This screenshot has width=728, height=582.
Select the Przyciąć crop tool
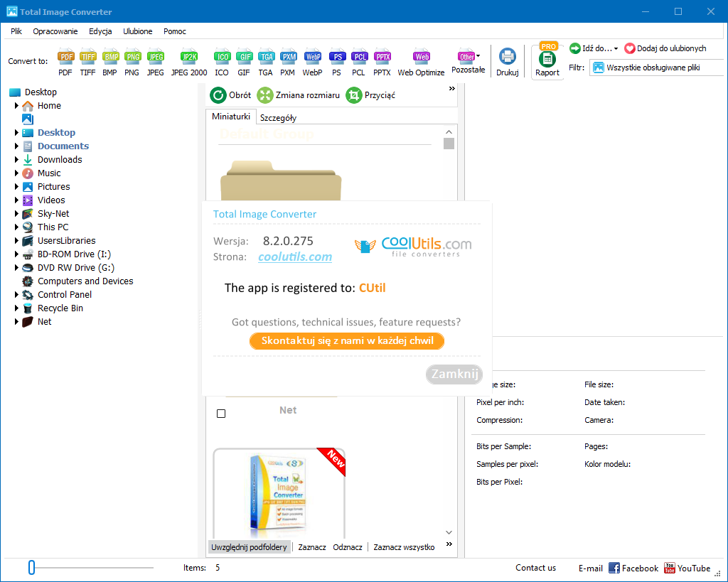click(371, 95)
